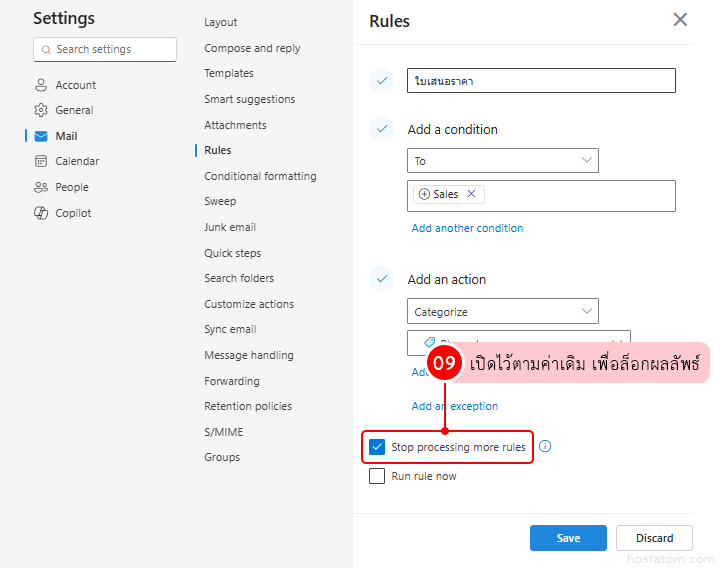Open Sync email settings
This screenshot has height=568, width=720.
coord(230,329)
